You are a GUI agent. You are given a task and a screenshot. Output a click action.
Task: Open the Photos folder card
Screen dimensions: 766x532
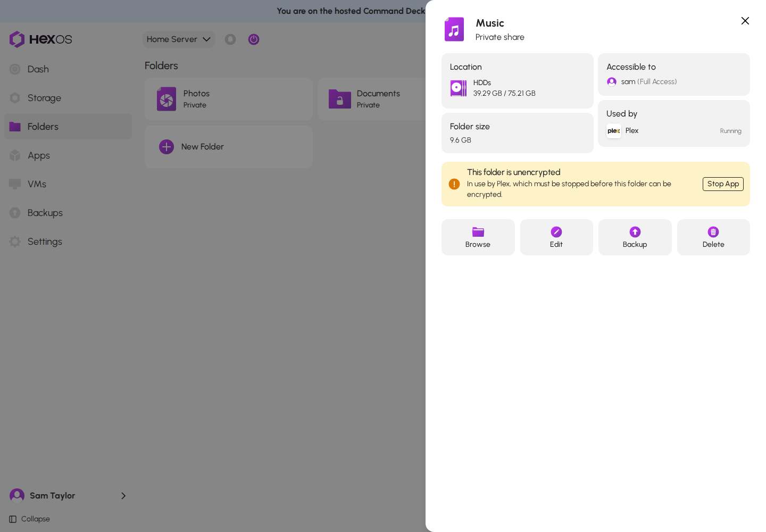[x=229, y=99]
